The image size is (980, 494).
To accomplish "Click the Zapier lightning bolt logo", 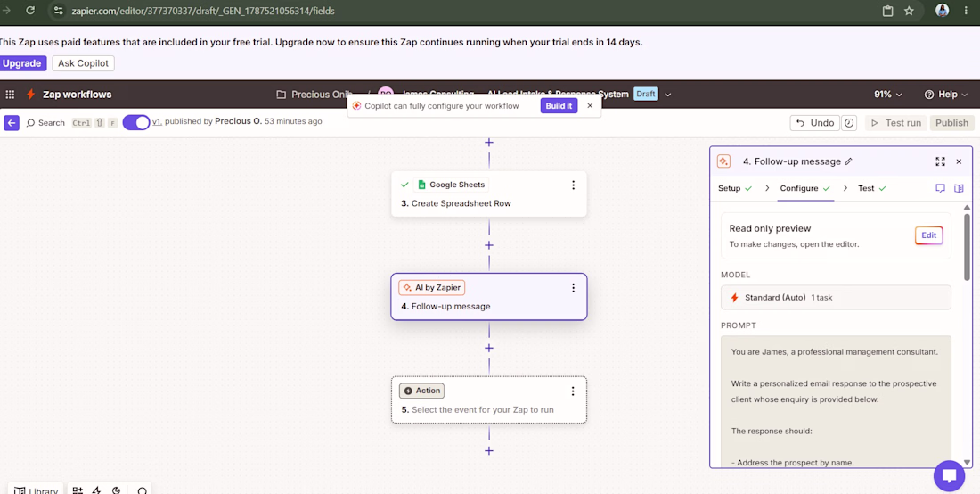I will pyautogui.click(x=30, y=95).
